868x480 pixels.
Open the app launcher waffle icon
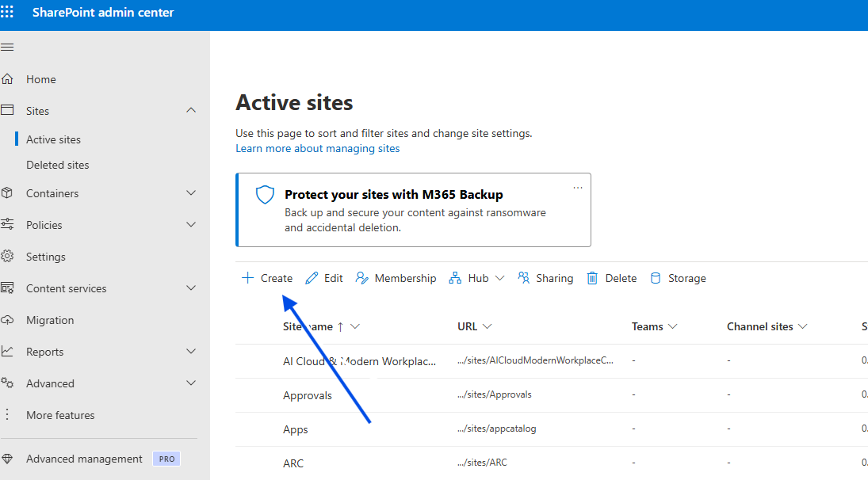tap(7, 13)
